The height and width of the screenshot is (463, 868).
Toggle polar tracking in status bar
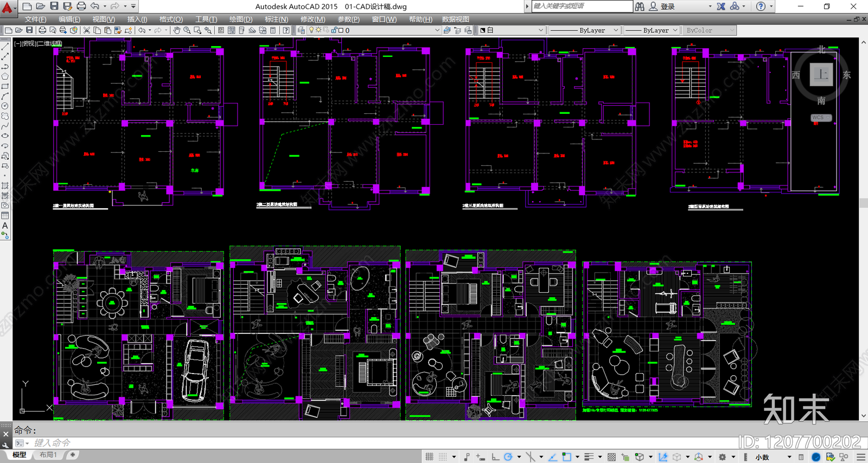click(508, 457)
